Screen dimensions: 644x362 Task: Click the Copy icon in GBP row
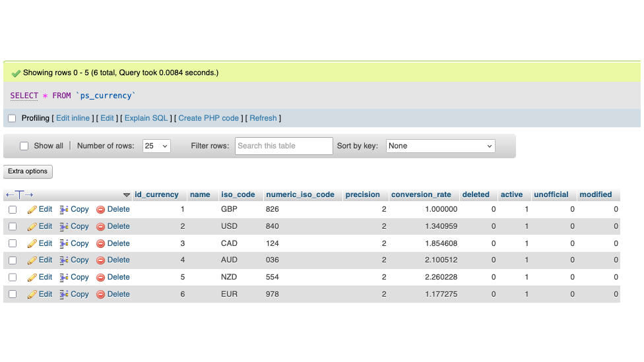click(63, 210)
